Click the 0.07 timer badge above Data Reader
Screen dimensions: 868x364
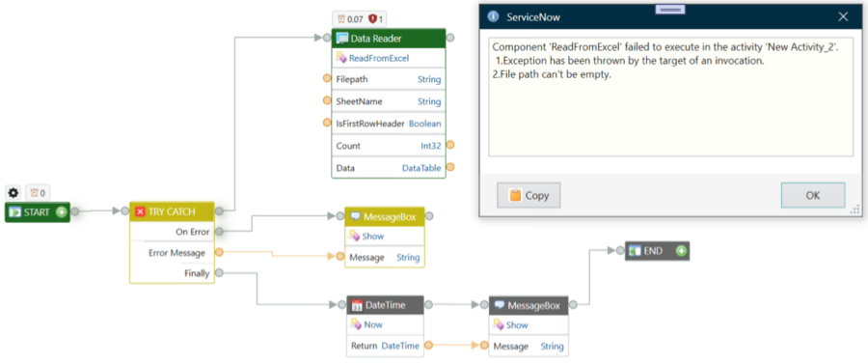350,19
